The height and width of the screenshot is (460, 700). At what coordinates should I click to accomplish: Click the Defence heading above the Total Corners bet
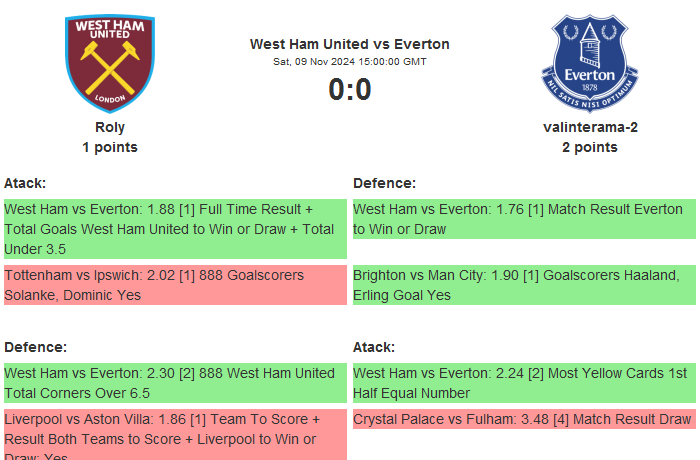pos(35,347)
